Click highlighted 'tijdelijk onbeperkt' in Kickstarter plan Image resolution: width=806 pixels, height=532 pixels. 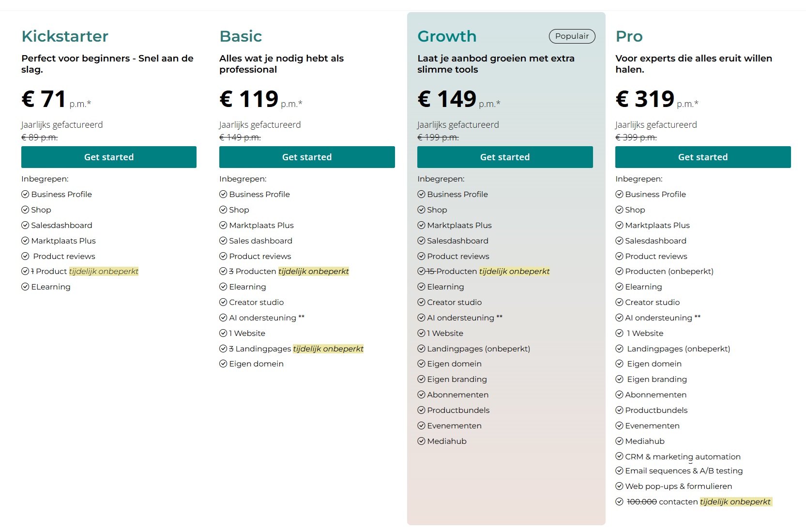pyautogui.click(x=104, y=271)
